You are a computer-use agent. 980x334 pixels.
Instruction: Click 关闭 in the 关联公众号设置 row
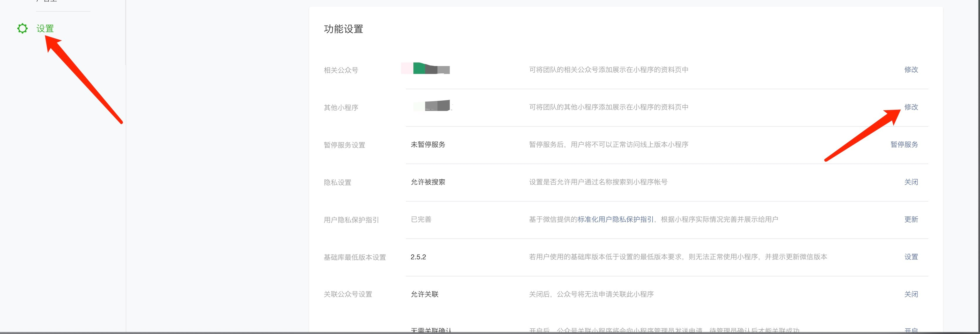pyautogui.click(x=911, y=294)
